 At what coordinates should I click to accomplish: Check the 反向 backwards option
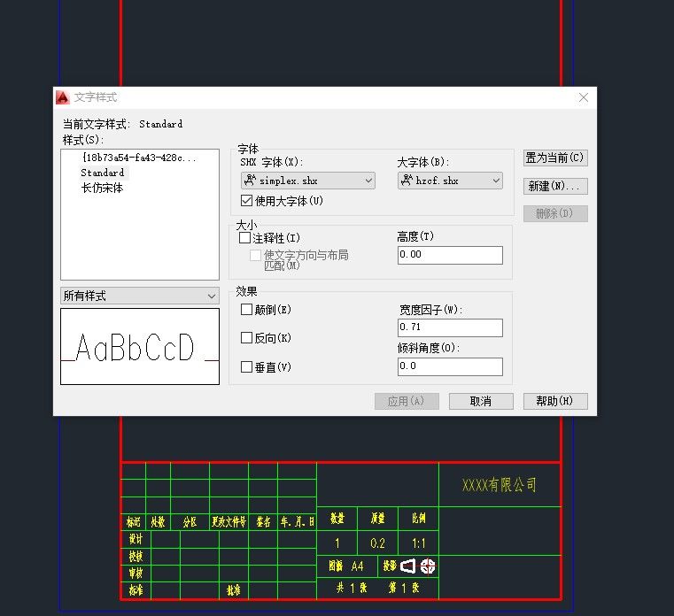point(247,338)
